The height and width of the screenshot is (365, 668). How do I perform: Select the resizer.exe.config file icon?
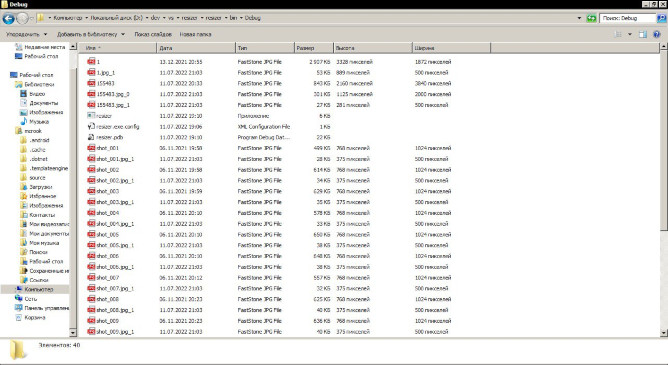[x=91, y=126]
